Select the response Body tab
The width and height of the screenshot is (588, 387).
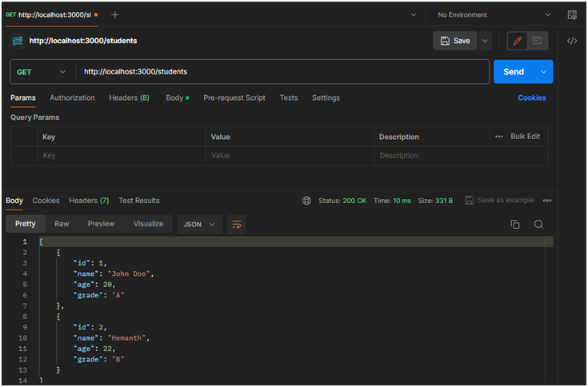pyautogui.click(x=14, y=201)
